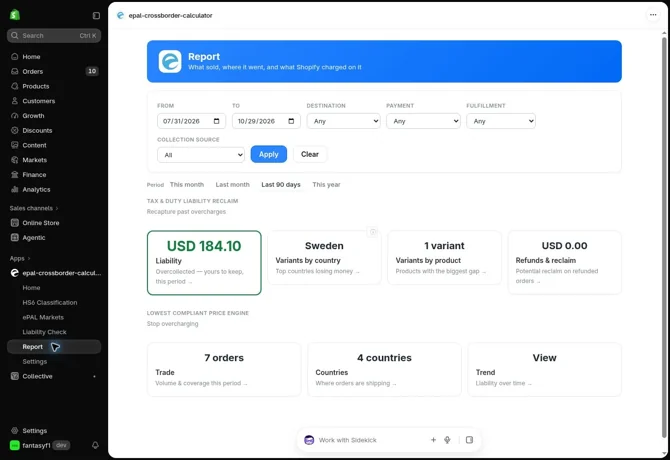
Task: Select the This year period
Action: (x=326, y=185)
